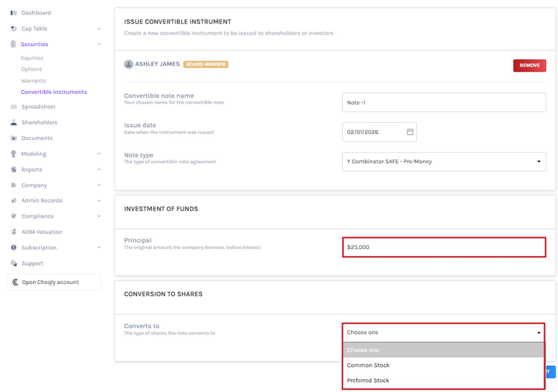The width and height of the screenshot is (558, 392).
Task: Expand the Modeling menu chevron
Action: (99, 154)
